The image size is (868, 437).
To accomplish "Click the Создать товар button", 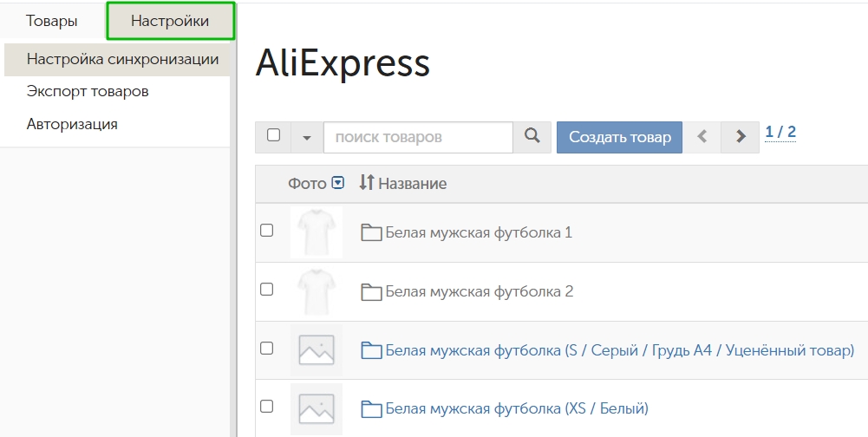I will click(619, 137).
